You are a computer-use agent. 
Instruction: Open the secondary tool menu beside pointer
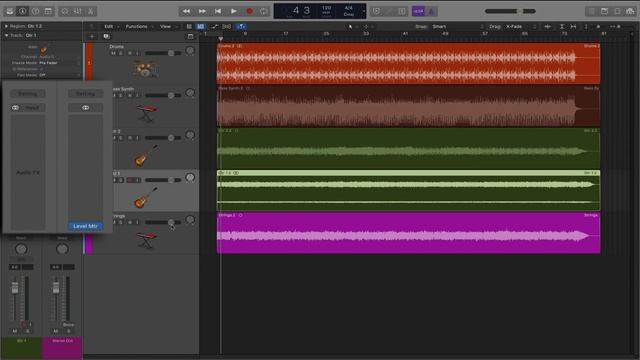(367, 27)
